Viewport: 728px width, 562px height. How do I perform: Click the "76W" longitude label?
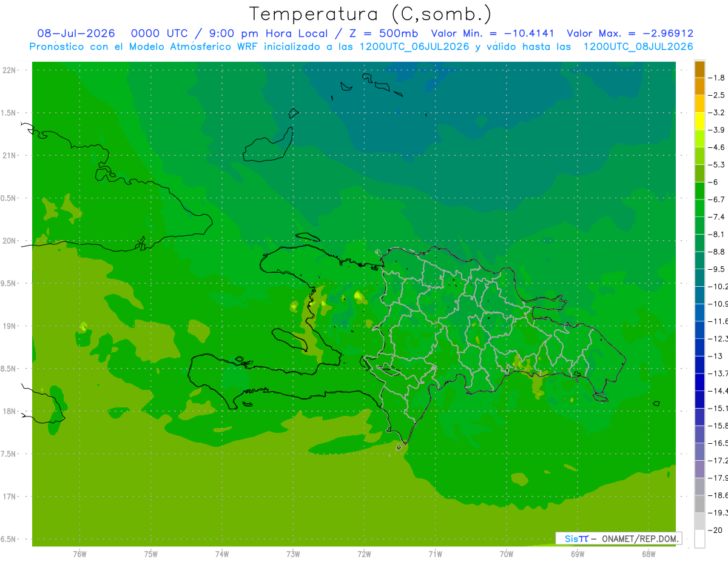[x=79, y=554]
